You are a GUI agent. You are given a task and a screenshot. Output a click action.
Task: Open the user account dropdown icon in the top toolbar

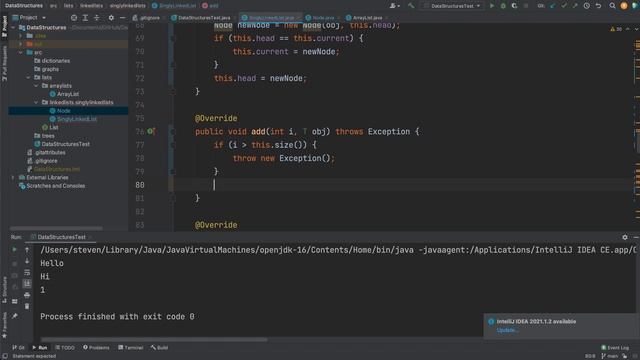pyautogui.click(x=394, y=6)
